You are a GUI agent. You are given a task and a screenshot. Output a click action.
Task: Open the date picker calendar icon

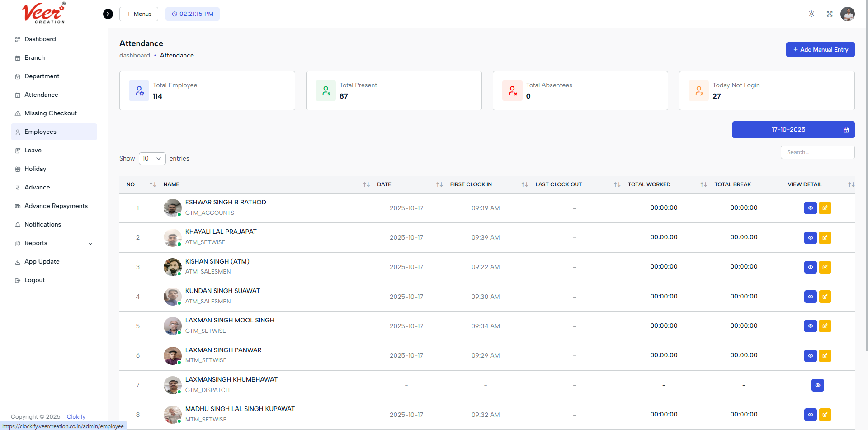846,130
